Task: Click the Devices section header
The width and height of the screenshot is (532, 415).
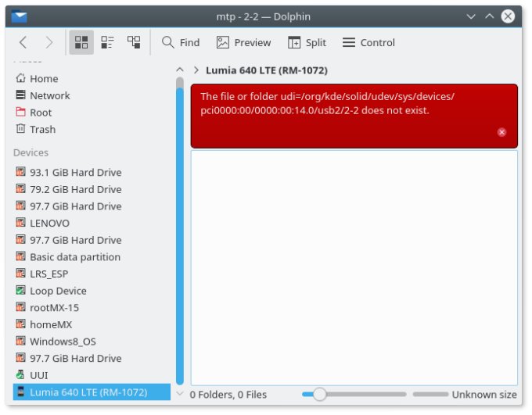Action: pos(31,152)
